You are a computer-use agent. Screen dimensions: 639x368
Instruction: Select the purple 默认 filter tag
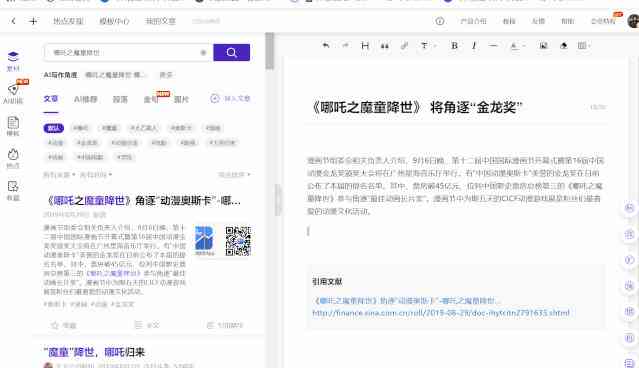pyautogui.click(x=53, y=128)
